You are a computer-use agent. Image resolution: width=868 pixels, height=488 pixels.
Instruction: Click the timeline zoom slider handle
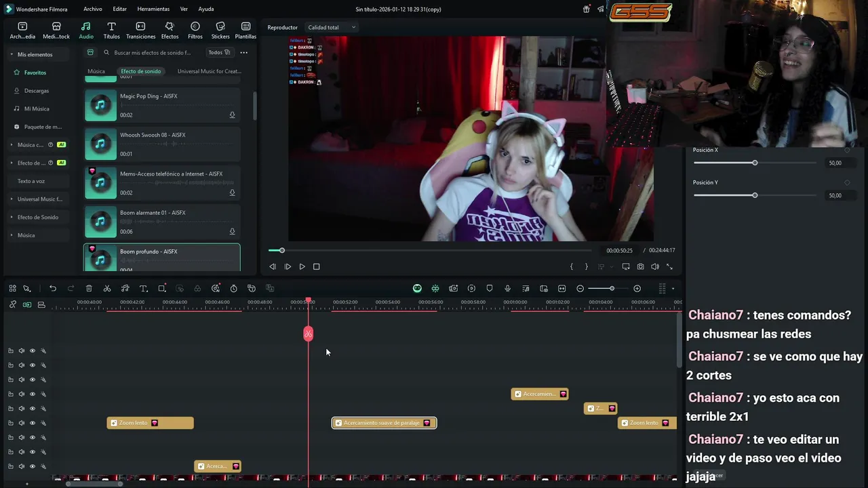pos(612,289)
